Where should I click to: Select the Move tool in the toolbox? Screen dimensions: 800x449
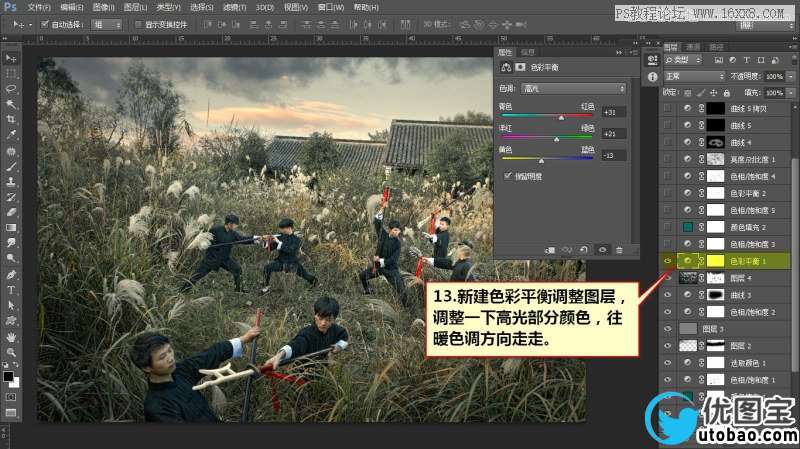(x=11, y=58)
